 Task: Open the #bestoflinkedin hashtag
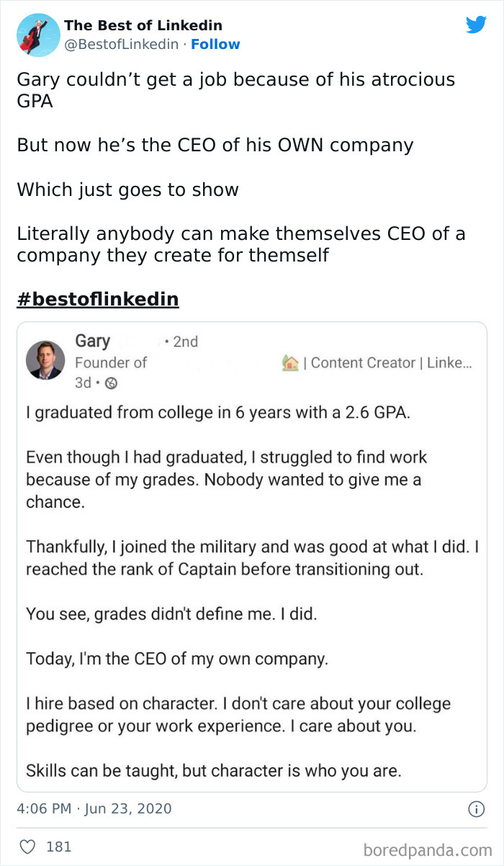[98, 298]
